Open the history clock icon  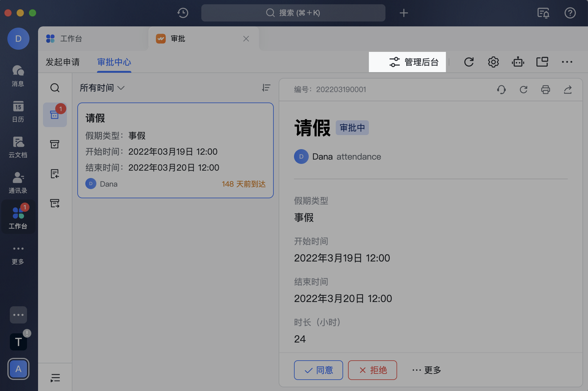tap(183, 13)
